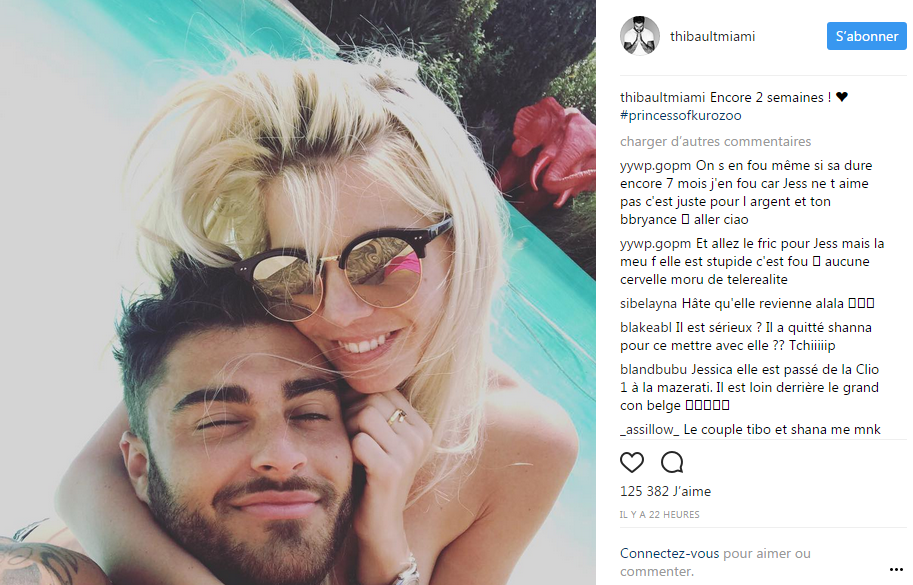
Task: Open the blandbubu commenter's profile
Action: pos(654,369)
